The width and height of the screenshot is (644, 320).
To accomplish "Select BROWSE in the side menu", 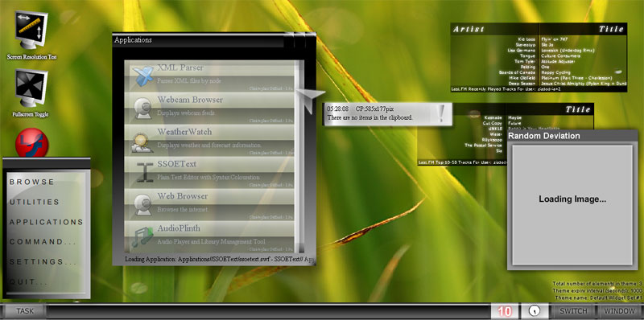I will [x=32, y=182].
